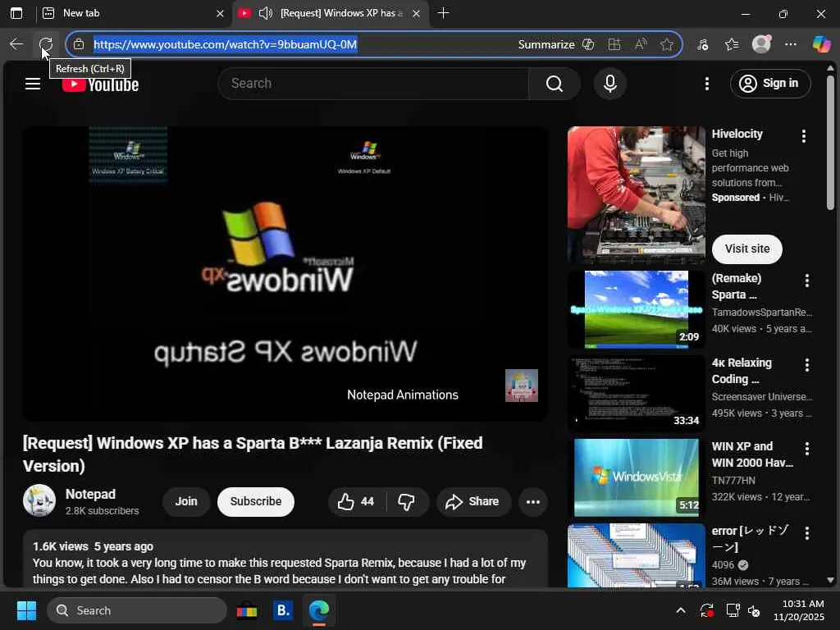Click the address bar URL
The image size is (840, 630).
(225, 44)
